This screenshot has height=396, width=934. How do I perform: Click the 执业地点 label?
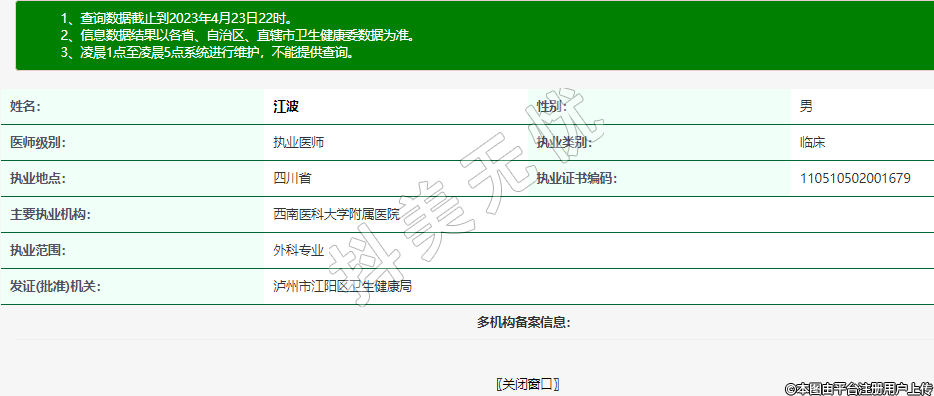pyautogui.click(x=38, y=179)
